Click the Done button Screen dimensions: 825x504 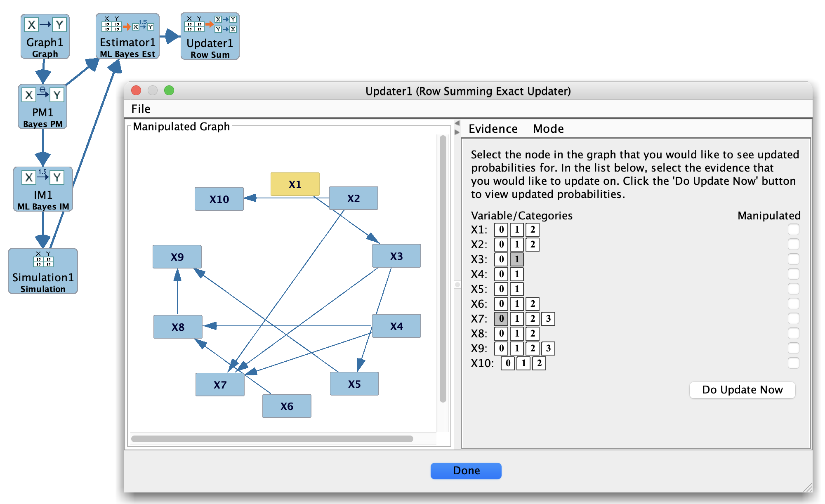466,471
